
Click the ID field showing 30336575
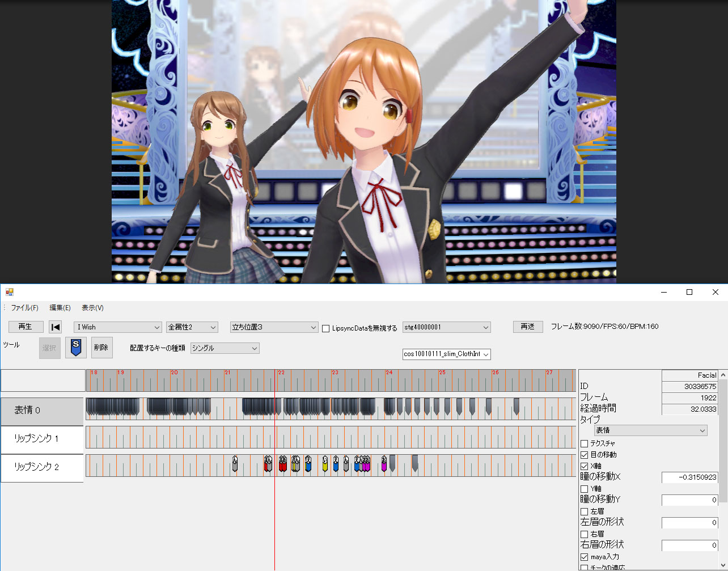pos(690,387)
